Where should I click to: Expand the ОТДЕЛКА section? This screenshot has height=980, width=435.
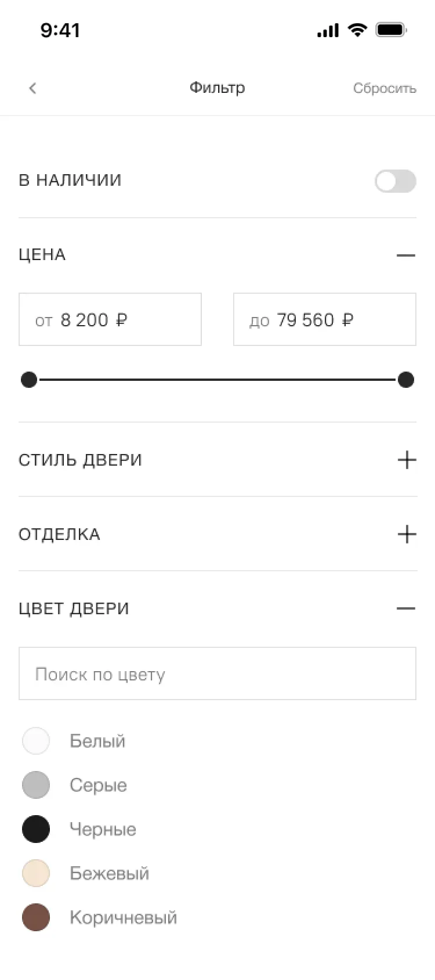(x=407, y=534)
